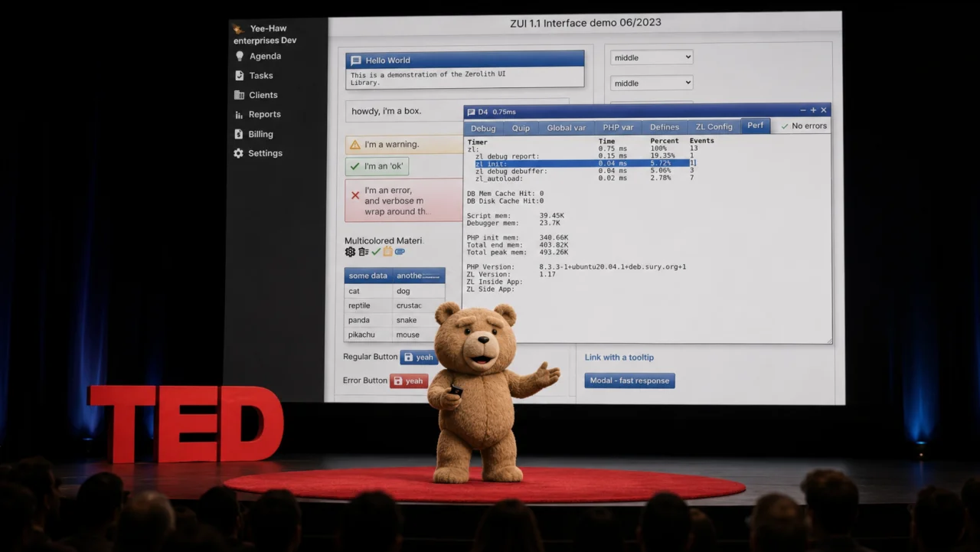Click the list icon under Multicolored Material
Image resolution: width=980 pixels, height=552 pixels.
click(364, 251)
